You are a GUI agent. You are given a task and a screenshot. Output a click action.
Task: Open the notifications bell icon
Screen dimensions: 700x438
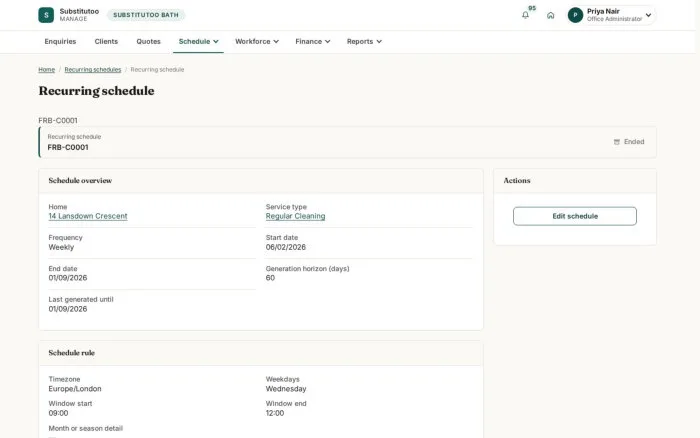pyautogui.click(x=525, y=15)
